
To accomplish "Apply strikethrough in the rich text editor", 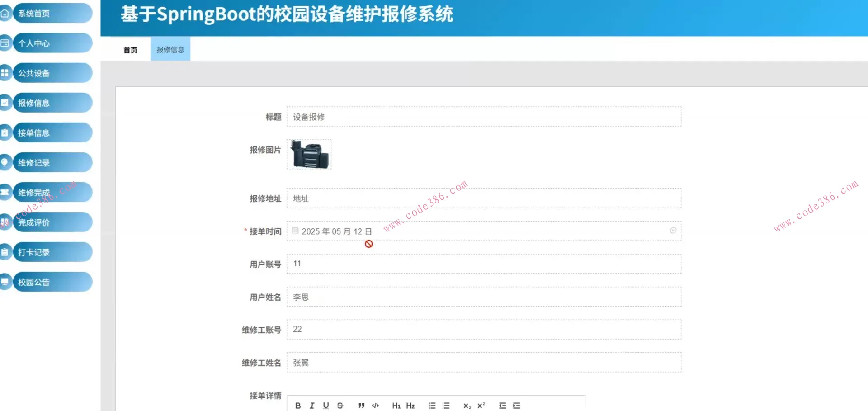I will click(340, 406).
